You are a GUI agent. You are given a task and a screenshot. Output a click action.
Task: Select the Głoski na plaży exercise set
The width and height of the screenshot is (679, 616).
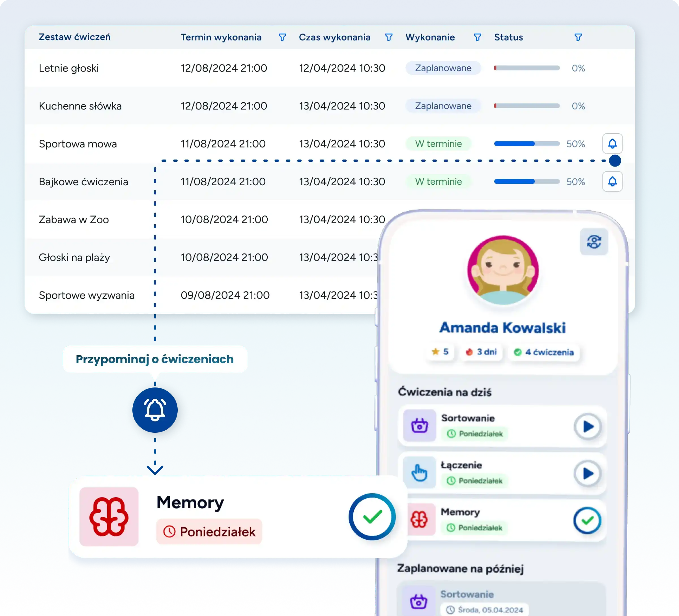pos(74,257)
